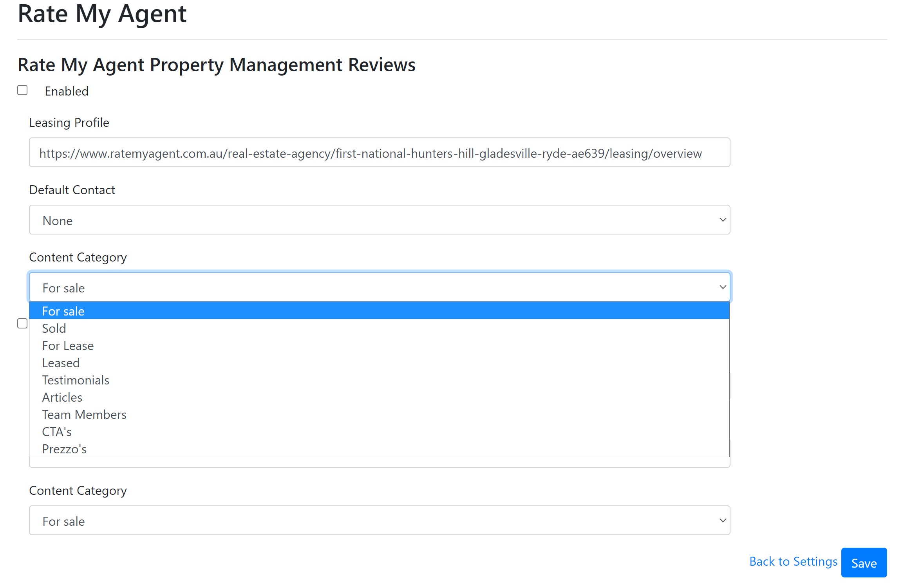Open the Default Contact dropdown
Image resolution: width=904 pixels, height=588 pixels.
pyautogui.click(x=380, y=220)
